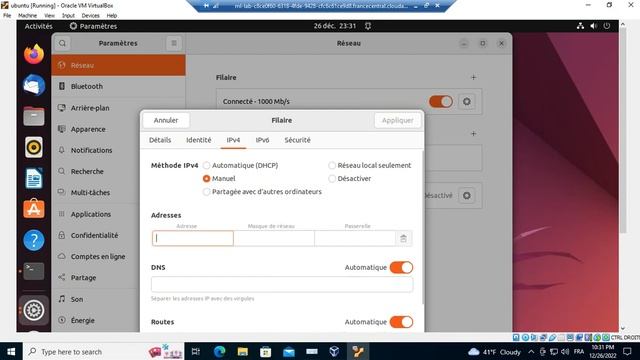
Task: Switch to the IPv6 tab
Action: (262, 140)
